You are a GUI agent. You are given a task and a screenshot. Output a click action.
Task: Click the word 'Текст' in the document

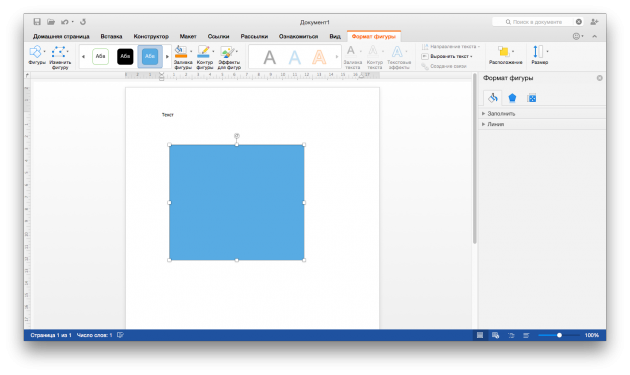click(x=168, y=115)
